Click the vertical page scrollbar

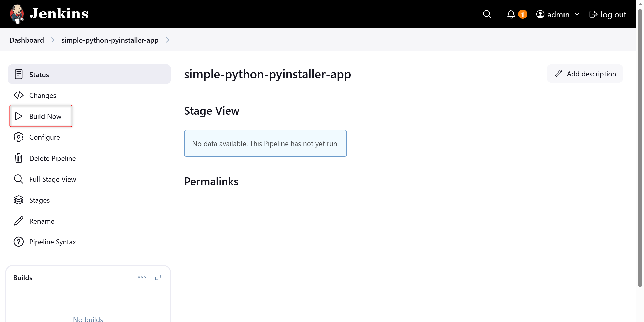point(640,148)
